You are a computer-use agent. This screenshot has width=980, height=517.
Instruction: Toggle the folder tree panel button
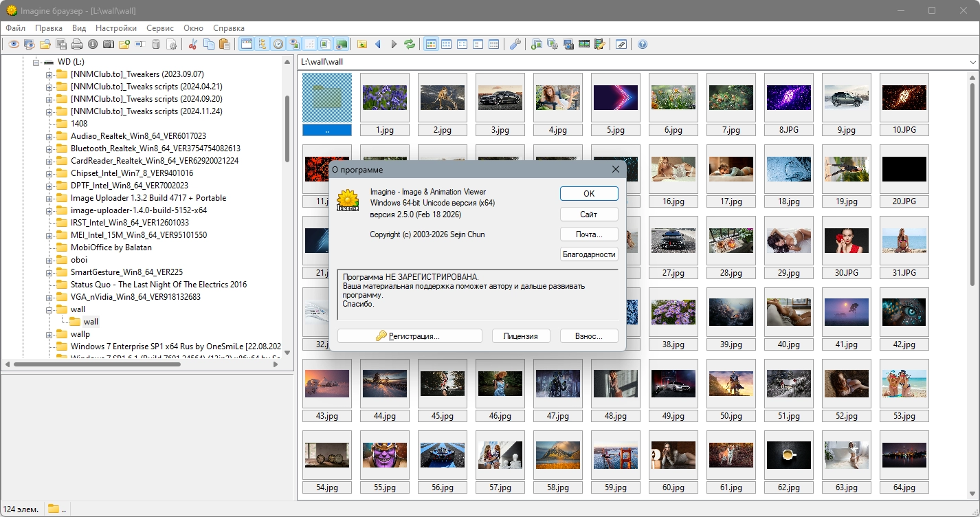pyautogui.click(x=262, y=45)
